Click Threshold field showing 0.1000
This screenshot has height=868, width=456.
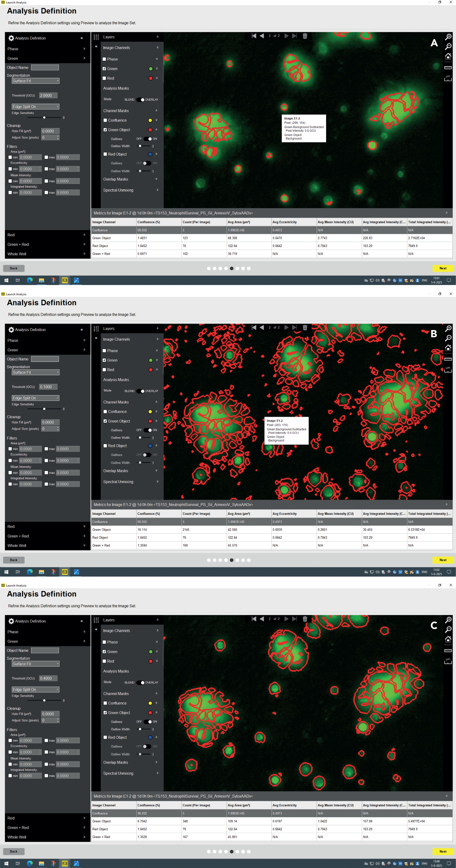point(48,387)
